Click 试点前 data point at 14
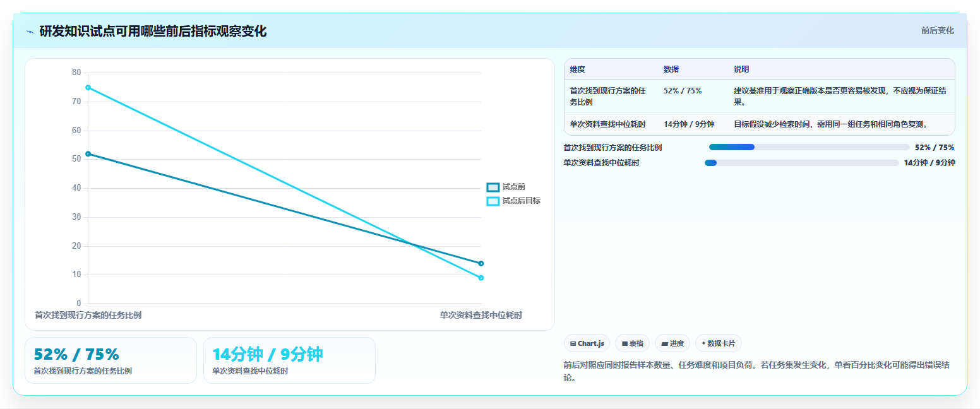This screenshot has height=409, width=980. 481,263
